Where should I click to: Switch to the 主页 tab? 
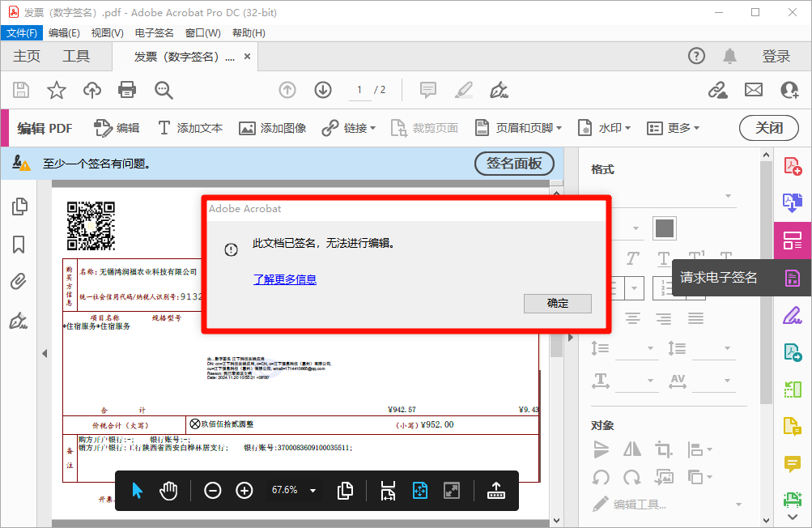coord(27,56)
